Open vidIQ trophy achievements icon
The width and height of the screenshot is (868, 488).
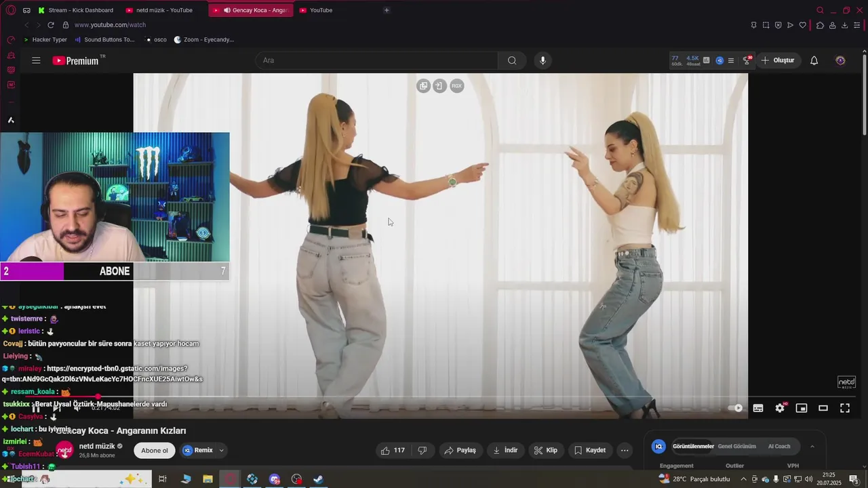747,60
